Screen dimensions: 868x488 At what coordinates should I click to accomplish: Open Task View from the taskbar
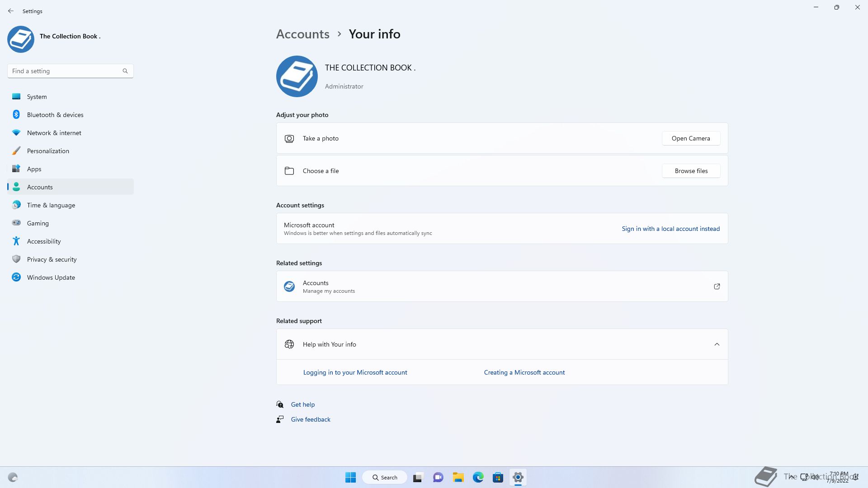(x=418, y=477)
